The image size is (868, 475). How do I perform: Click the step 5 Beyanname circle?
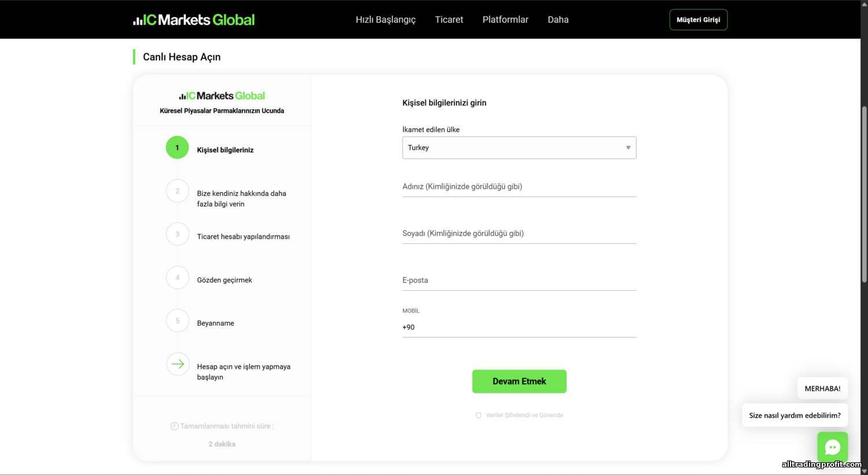pyautogui.click(x=177, y=321)
